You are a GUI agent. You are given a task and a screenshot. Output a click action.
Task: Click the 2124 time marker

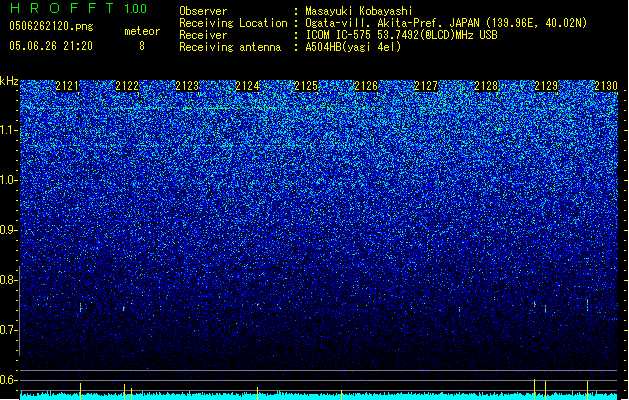click(247, 86)
